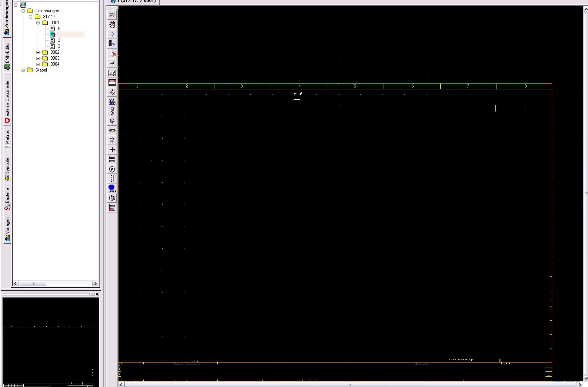Click the root computer icon in the tree

23,5
